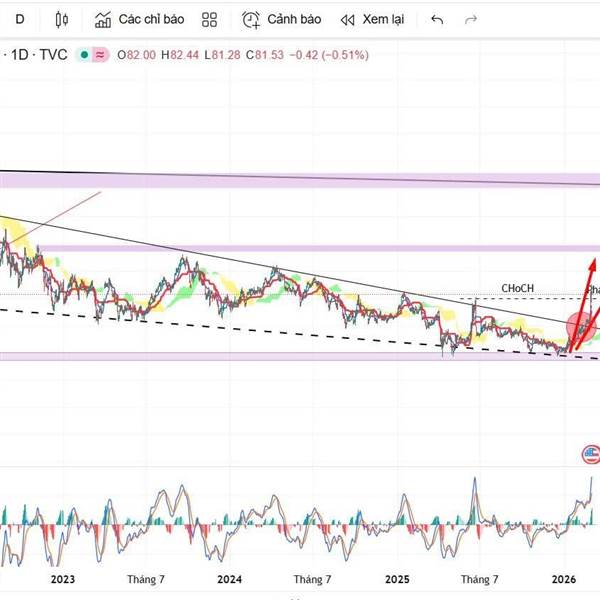Open the indicator templates grid icon
This screenshot has width=600, height=600.
point(209,20)
